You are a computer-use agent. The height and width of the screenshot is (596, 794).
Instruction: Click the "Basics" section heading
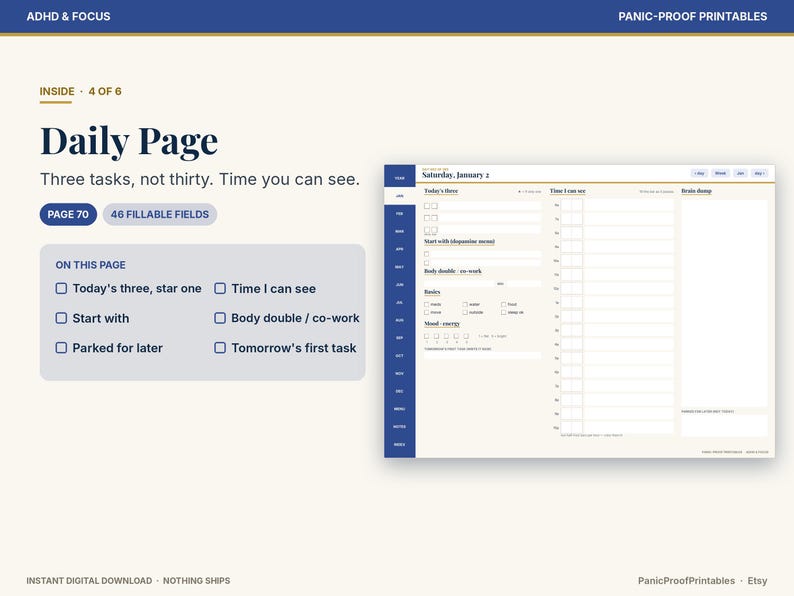(x=432, y=292)
